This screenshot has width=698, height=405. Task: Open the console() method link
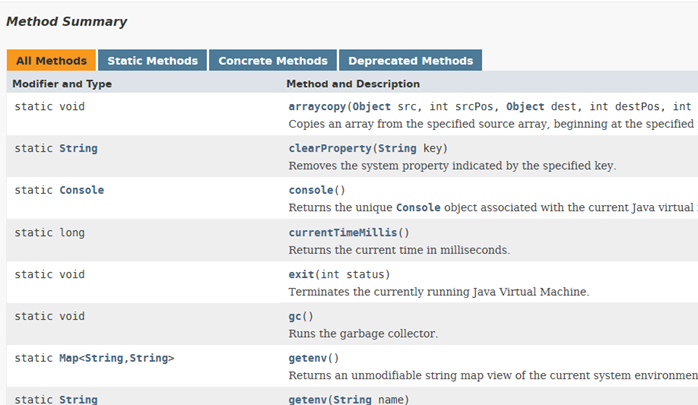[312, 190]
